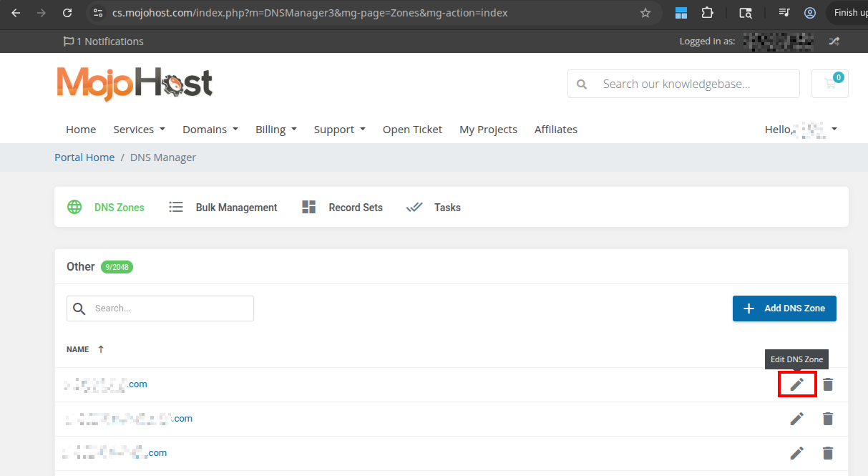868x476 pixels.
Task: Sort zones by the NAME column header
Action: (x=78, y=349)
